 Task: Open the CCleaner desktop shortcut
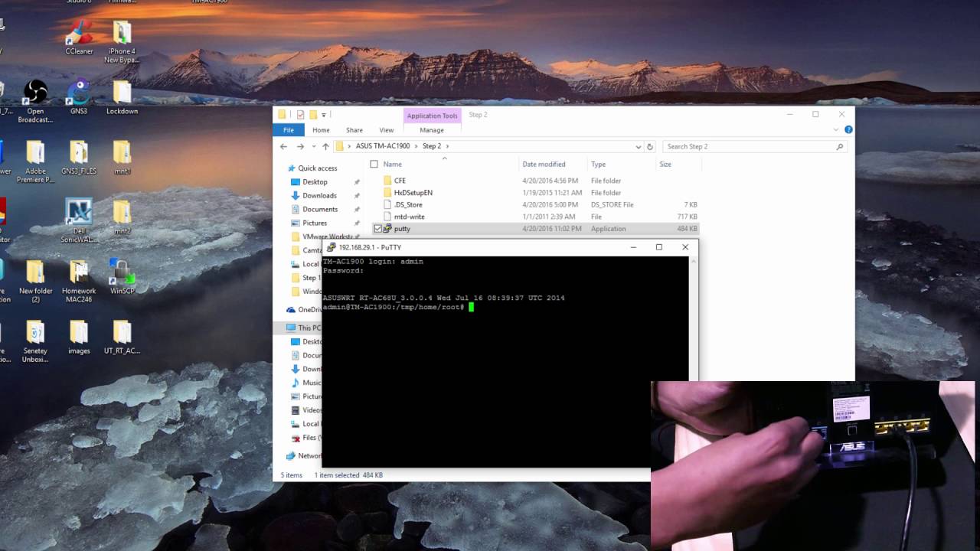pos(79,38)
